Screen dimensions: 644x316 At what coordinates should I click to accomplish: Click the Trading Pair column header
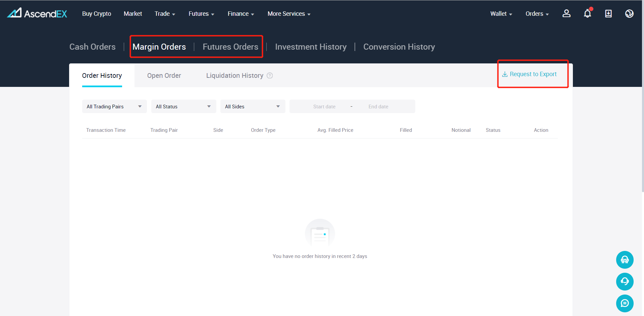(164, 130)
